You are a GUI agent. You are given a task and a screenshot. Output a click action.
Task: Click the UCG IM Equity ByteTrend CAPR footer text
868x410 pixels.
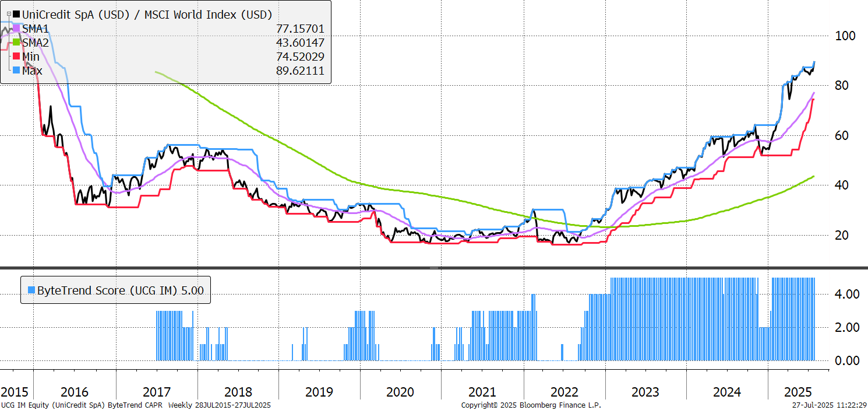[x=136, y=405]
